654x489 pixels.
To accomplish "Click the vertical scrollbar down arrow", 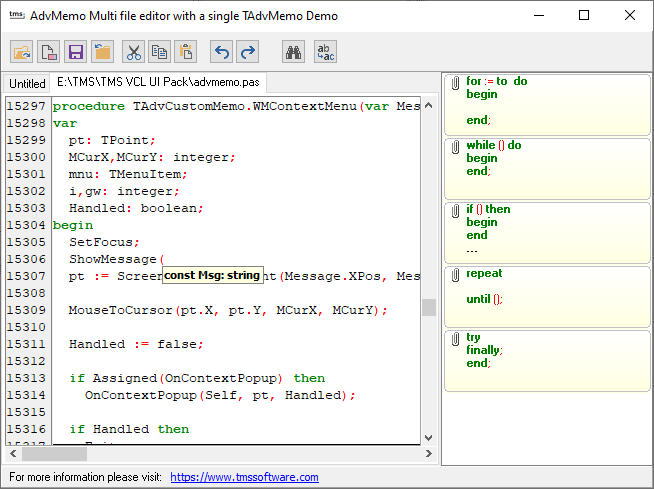I will 429,437.
